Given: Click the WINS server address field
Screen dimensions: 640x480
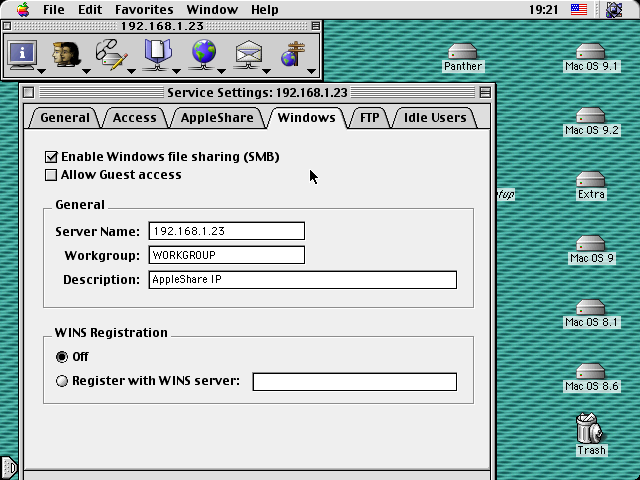Looking at the screenshot, I should 355,382.
